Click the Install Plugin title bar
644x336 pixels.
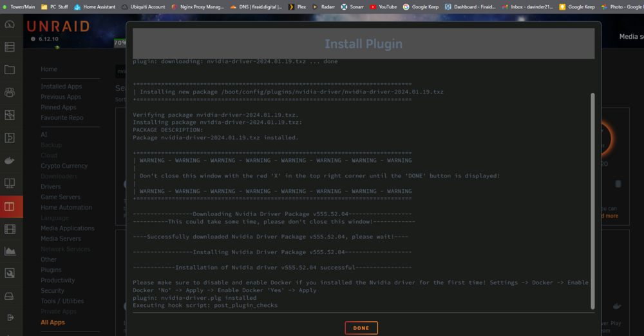click(363, 44)
